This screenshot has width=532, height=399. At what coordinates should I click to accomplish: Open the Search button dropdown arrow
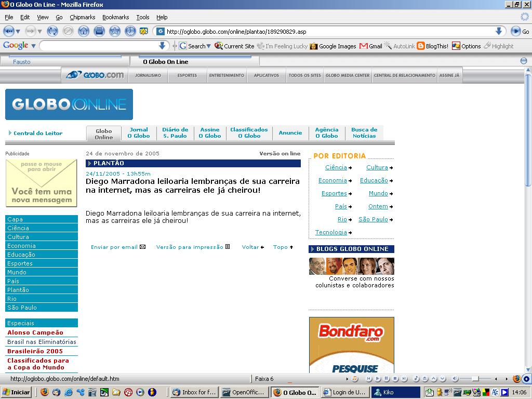point(209,46)
